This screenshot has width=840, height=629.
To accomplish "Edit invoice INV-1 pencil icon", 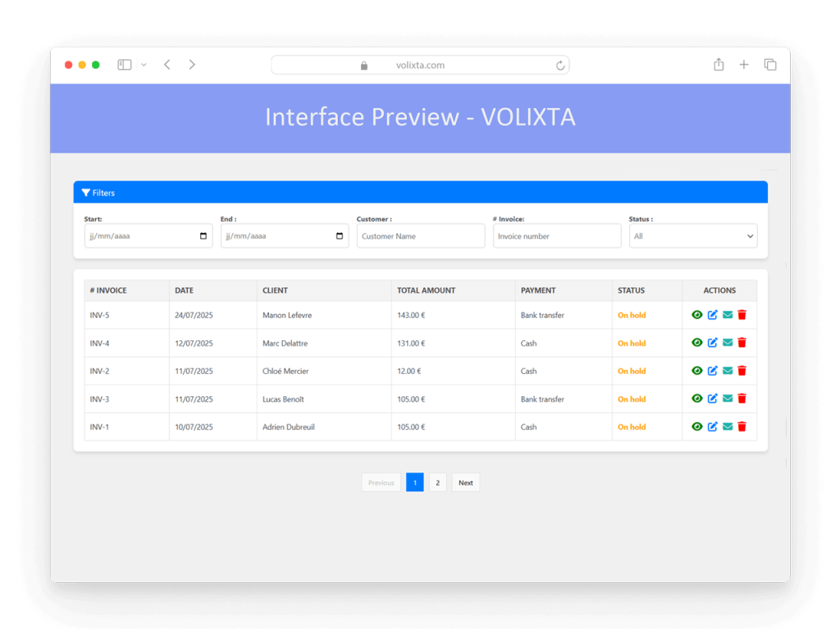I will point(713,426).
